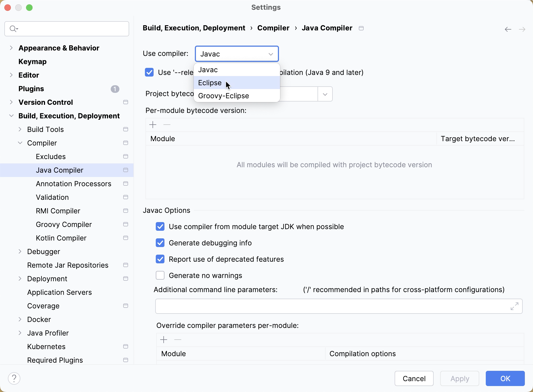Image resolution: width=533 pixels, height=392 pixels.
Task: Click project icon next to Deployment
Action: pyautogui.click(x=126, y=279)
